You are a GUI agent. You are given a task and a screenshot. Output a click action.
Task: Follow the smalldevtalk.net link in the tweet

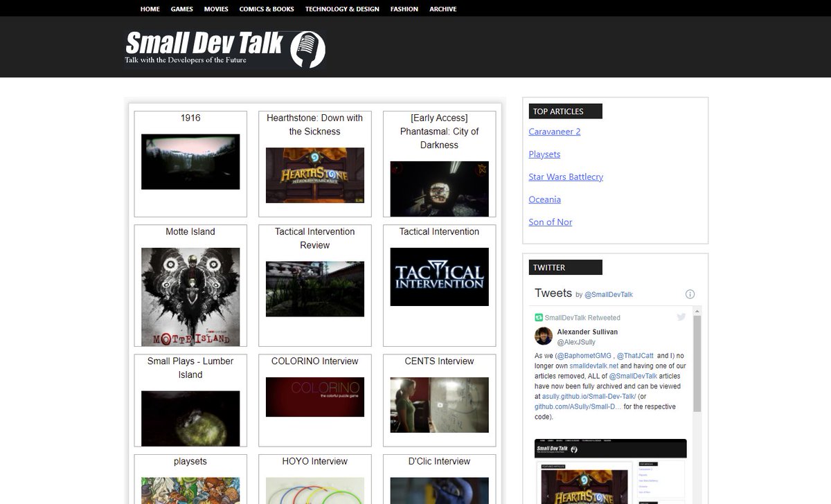click(x=593, y=366)
